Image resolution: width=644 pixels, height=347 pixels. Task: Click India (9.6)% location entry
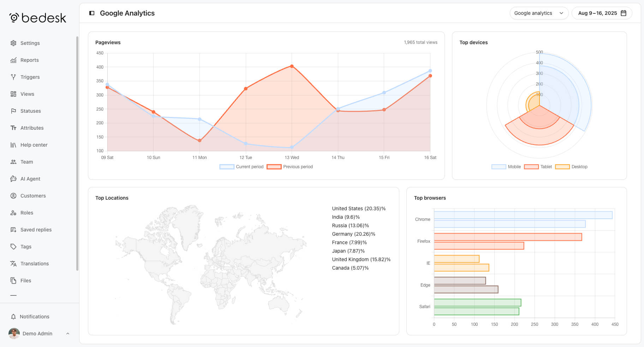click(x=346, y=217)
